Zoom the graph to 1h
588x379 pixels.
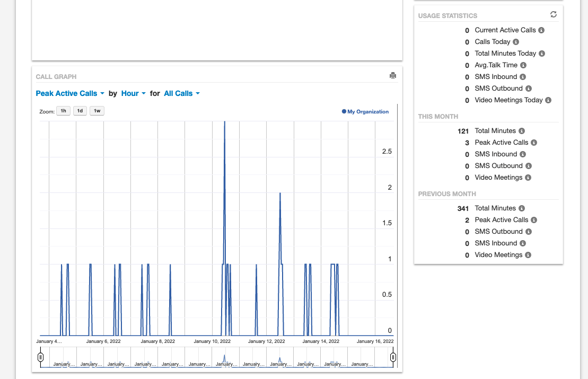coord(64,111)
